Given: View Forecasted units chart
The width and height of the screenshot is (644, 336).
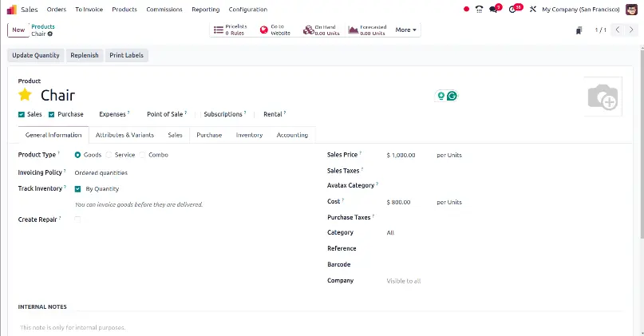Looking at the screenshot, I should (367, 30).
